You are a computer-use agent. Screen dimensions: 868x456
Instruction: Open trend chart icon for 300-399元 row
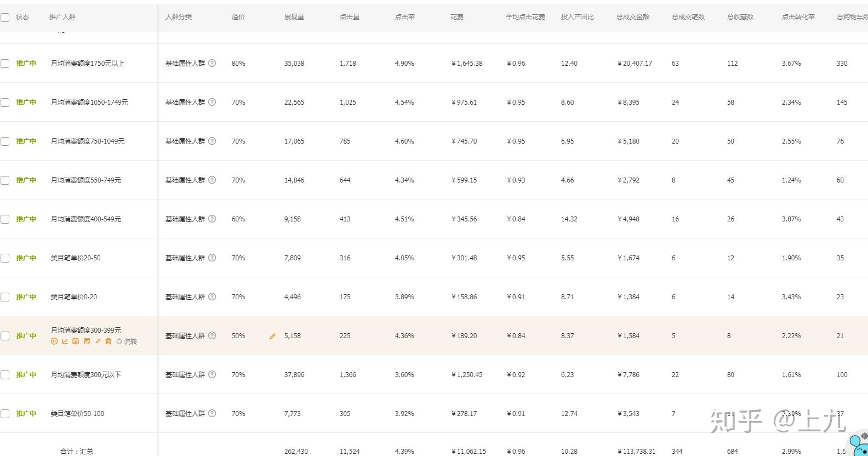pyautogui.click(x=65, y=341)
